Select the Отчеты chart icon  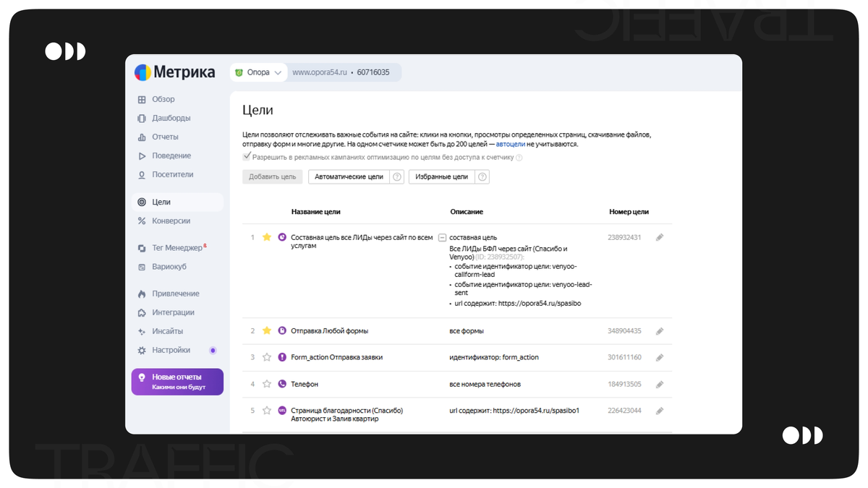[142, 137]
